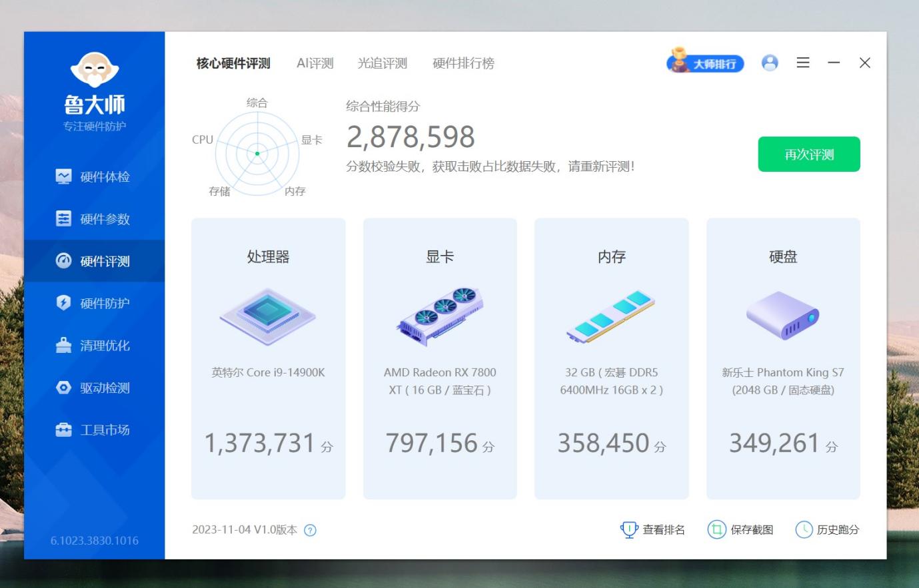Click the 显卡 card title
919x588 pixels.
pos(440,256)
